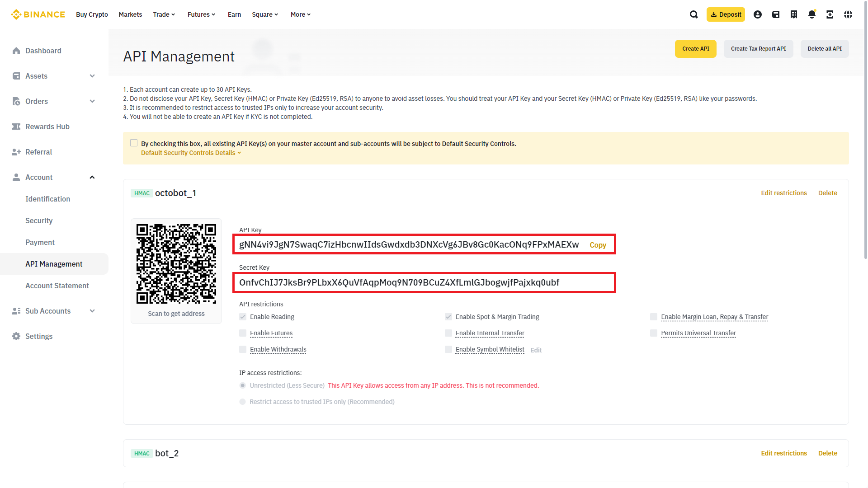Viewport: 868px width, 488px height.
Task: Select Unrestricted (Less Secure) radio option
Action: pyautogui.click(x=243, y=385)
